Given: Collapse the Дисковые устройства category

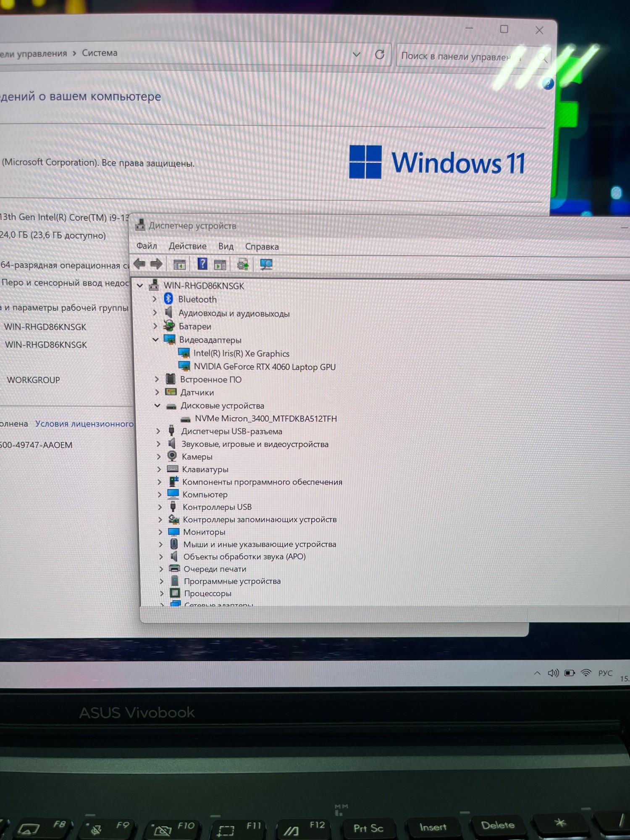Looking at the screenshot, I should click(x=157, y=405).
